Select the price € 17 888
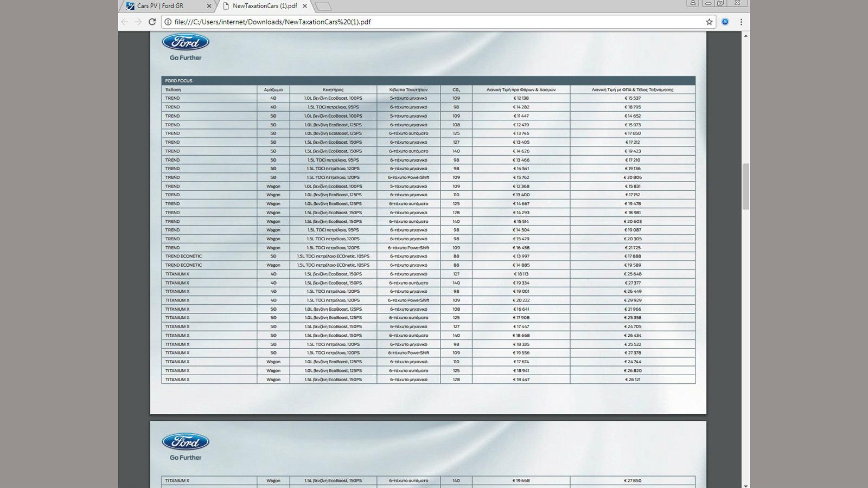 pyautogui.click(x=633, y=256)
